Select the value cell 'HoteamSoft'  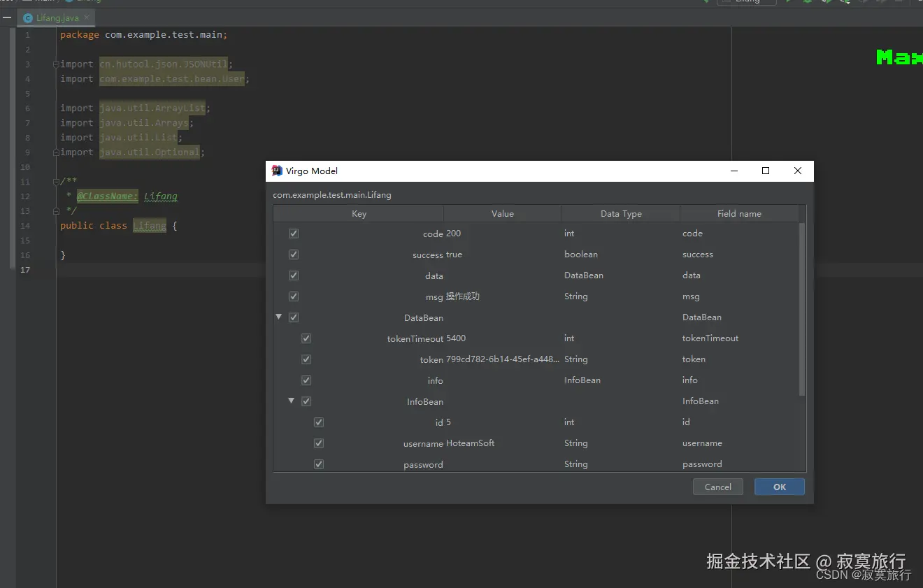[x=471, y=443]
